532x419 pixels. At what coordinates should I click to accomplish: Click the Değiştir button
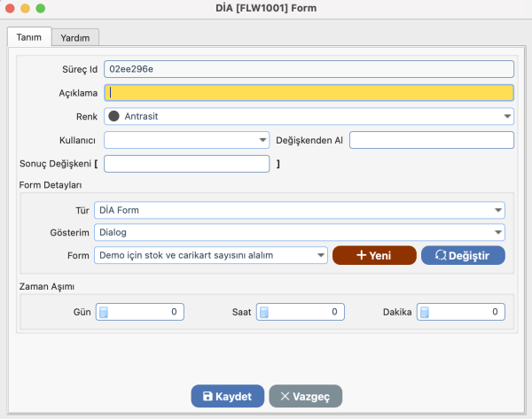click(462, 255)
